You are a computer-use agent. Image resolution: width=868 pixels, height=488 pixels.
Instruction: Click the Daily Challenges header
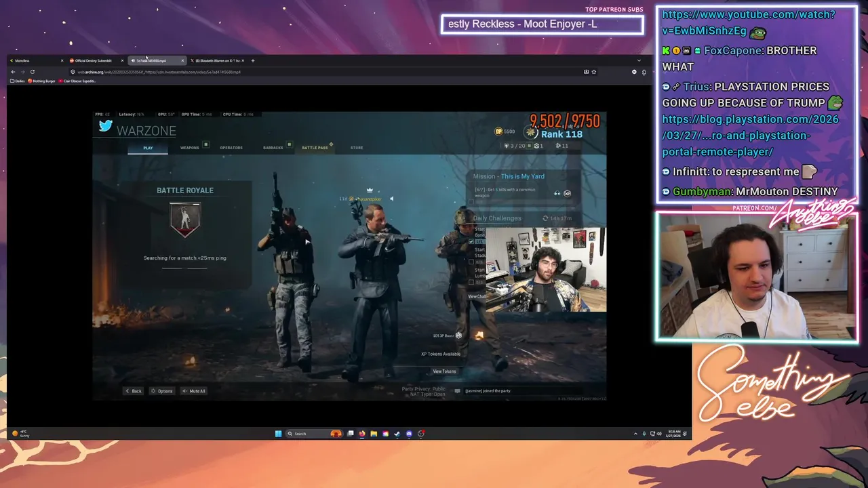(x=497, y=218)
